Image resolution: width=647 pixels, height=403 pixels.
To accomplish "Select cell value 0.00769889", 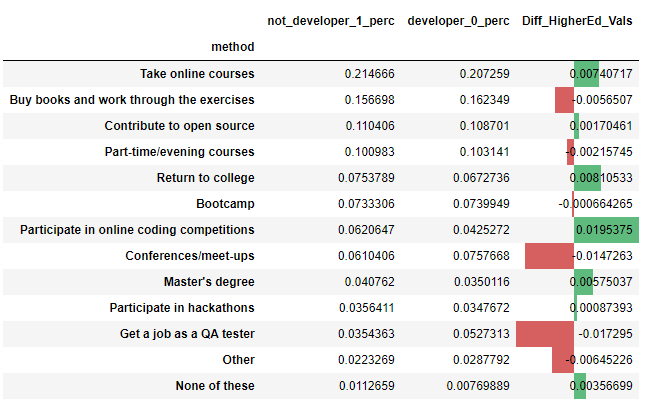I will pyautogui.click(x=478, y=385).
